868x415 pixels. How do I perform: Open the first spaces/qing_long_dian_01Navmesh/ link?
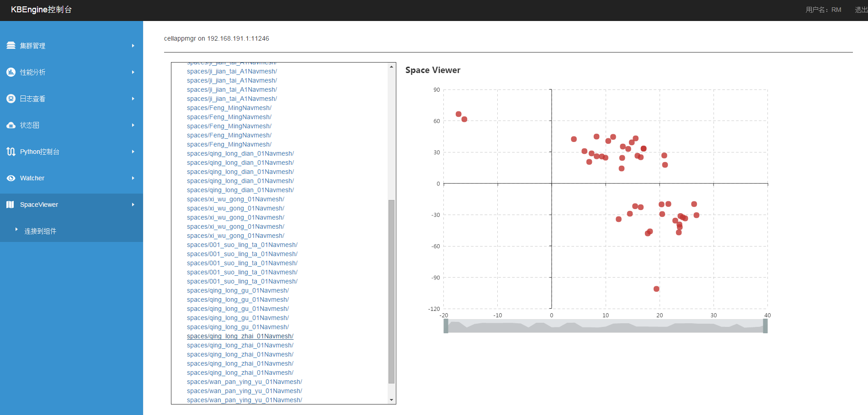coord(240,153)
